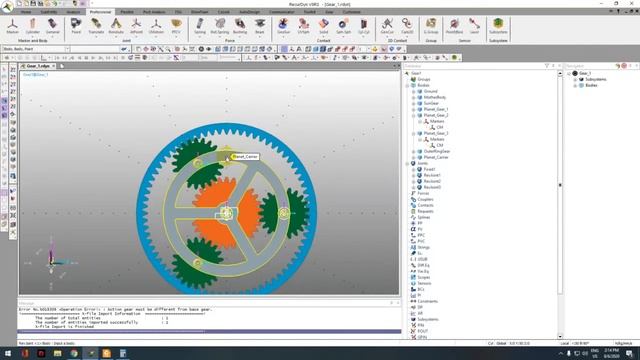The width and height of the screenshot is (640, 360).
Task: Select the Cylinder body tool
Action: pos(33,26)
